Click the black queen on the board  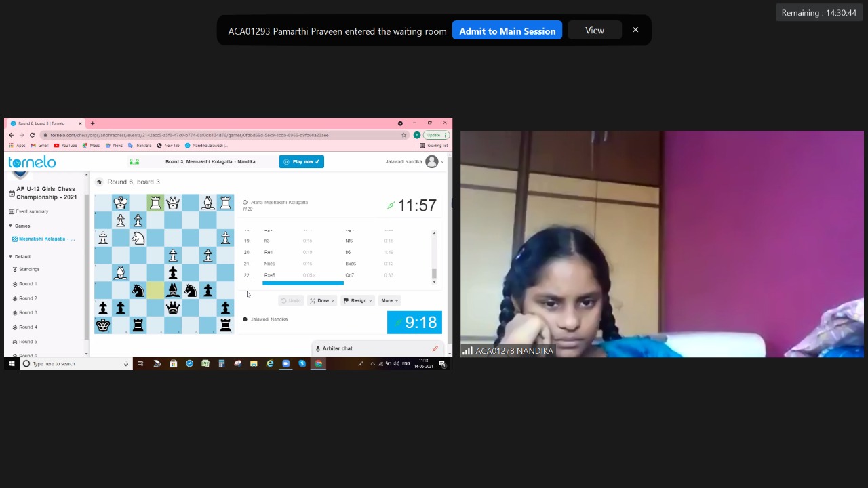click(173, 308)
